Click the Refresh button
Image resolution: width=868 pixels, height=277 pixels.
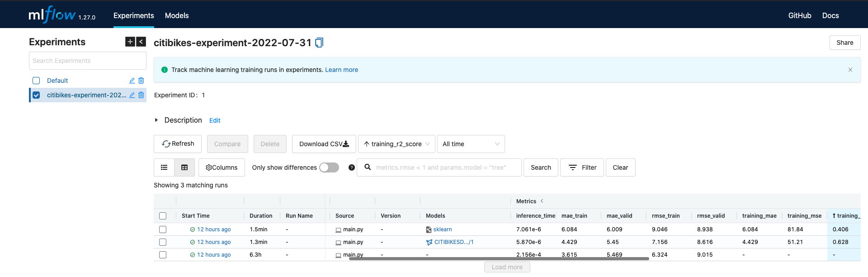178,144
